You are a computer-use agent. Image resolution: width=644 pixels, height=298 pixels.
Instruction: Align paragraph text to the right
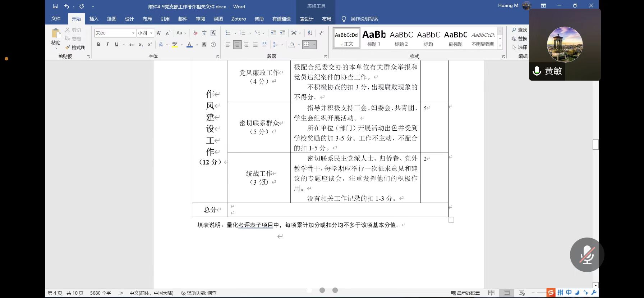[246, 44]
